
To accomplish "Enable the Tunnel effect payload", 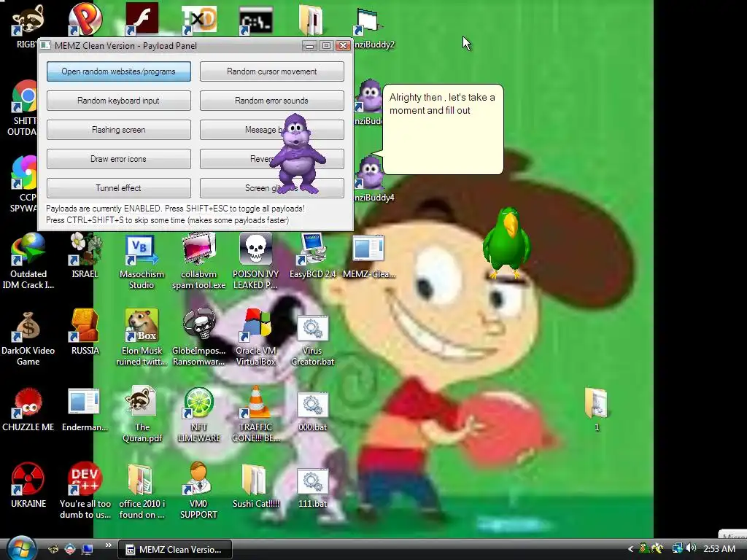I will 119,188.
